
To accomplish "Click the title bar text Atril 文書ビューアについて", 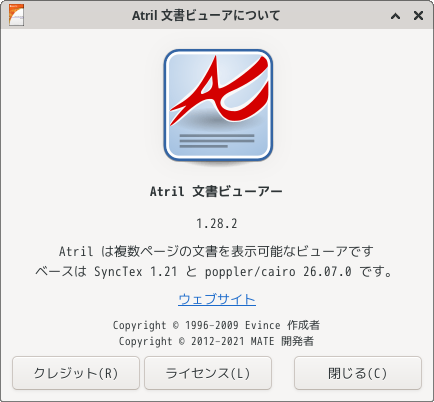I will [x=206, y=16].
